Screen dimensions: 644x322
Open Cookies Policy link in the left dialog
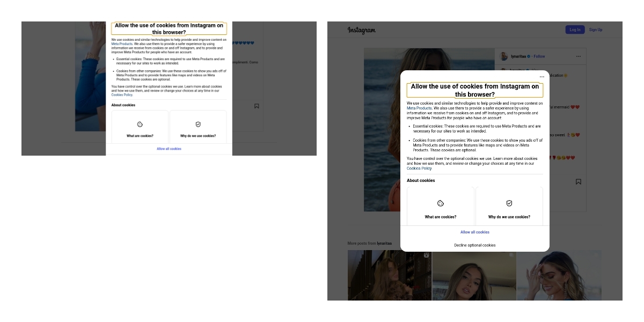point(122,95)
